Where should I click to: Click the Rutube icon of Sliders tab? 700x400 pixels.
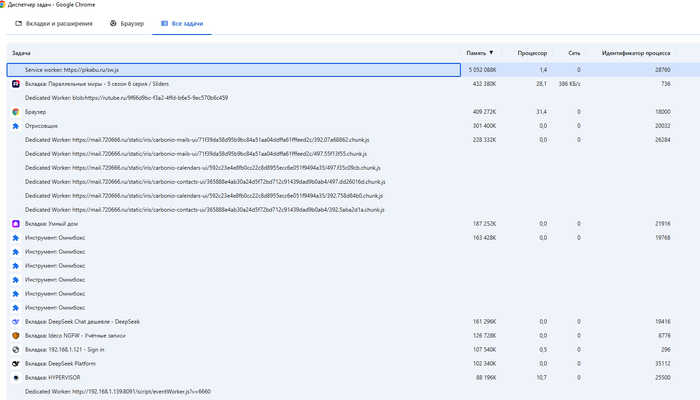tap(16, 84)
